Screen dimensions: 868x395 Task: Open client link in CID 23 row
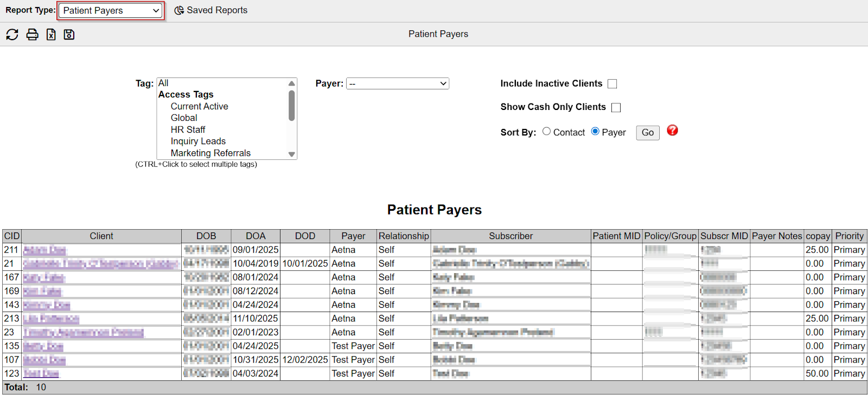[x=84, y=333]
